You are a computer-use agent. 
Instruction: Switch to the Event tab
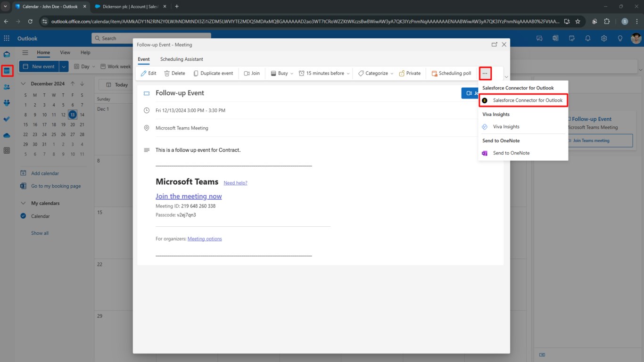pos(144,59)
